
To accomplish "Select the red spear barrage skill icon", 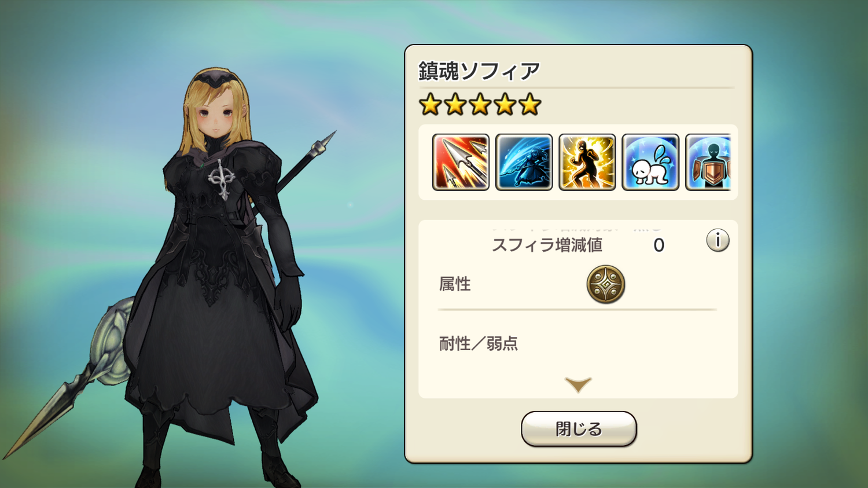I will tap(461, 162).
